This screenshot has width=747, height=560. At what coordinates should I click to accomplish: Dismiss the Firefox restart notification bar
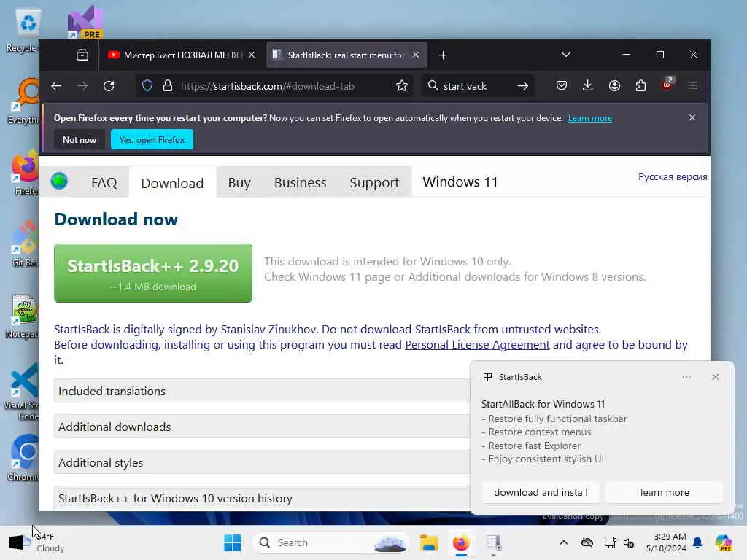tap(692, 117)
